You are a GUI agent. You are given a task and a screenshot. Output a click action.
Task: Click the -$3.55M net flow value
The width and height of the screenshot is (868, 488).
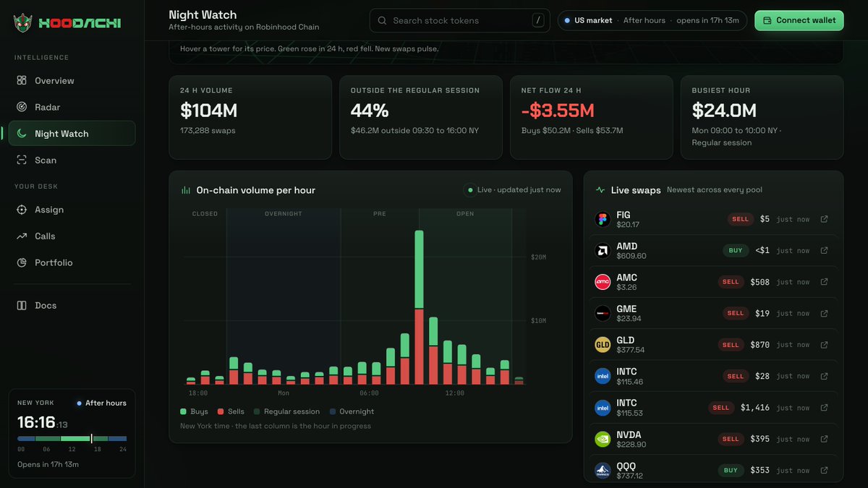558,111
